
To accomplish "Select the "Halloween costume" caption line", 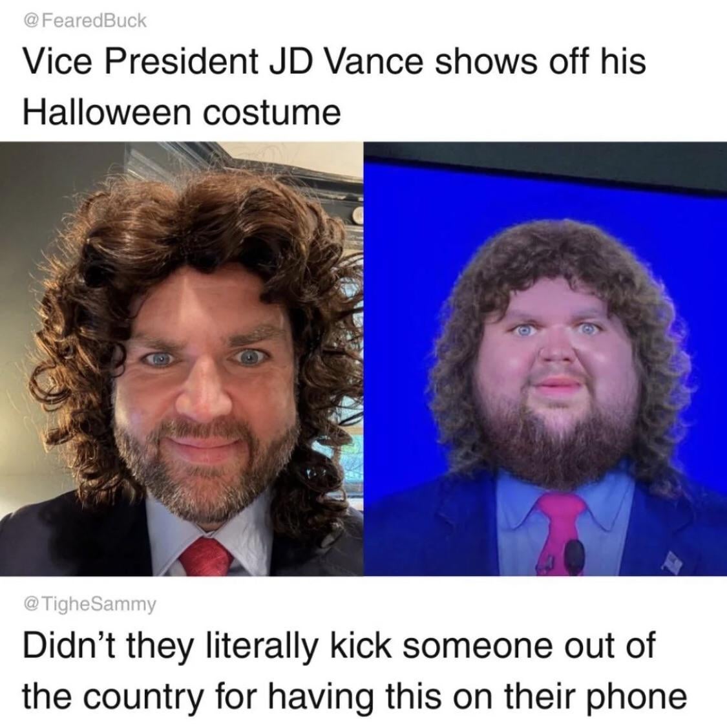I will tap(182, 113).
